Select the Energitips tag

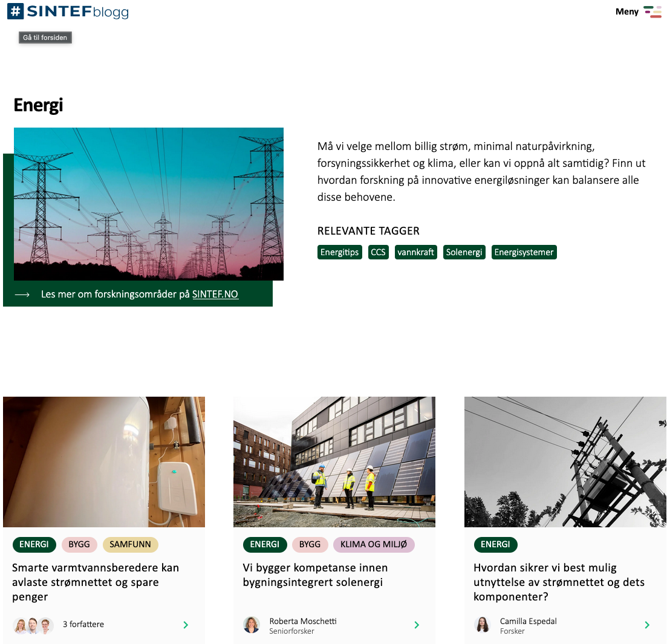pyautogui.click(x=339, y=252)
